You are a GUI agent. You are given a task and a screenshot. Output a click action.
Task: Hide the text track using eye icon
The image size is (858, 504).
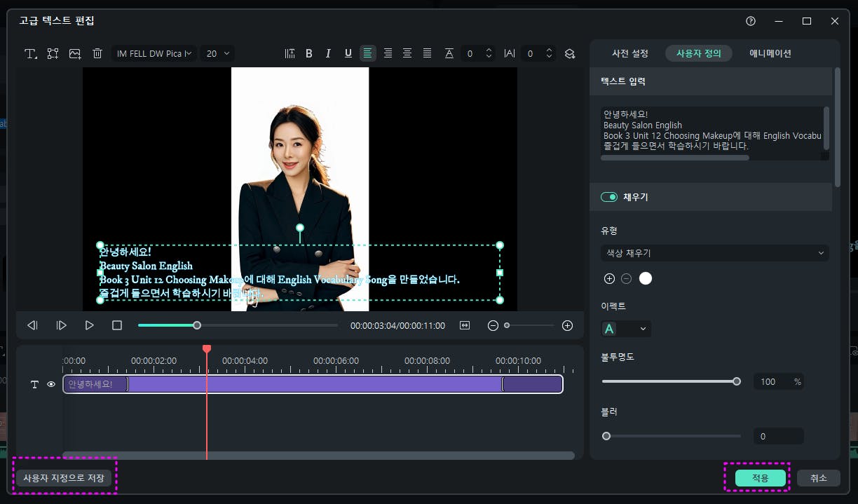(51, 384)
